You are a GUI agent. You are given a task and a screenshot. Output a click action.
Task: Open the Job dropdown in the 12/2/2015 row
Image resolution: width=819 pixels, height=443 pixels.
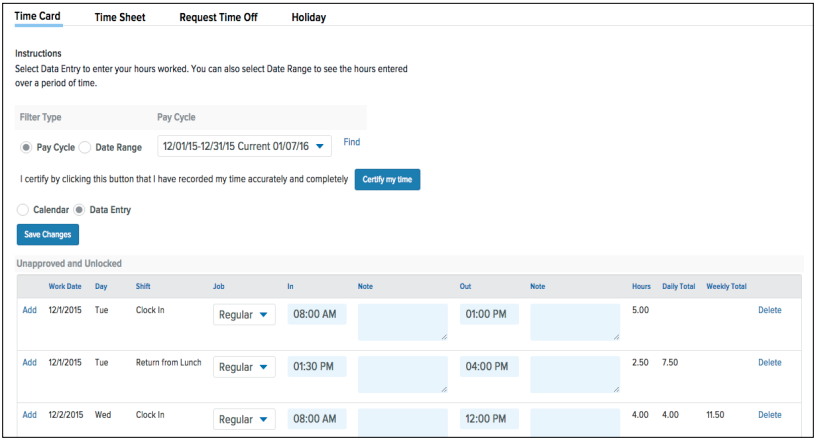point(244,419)
